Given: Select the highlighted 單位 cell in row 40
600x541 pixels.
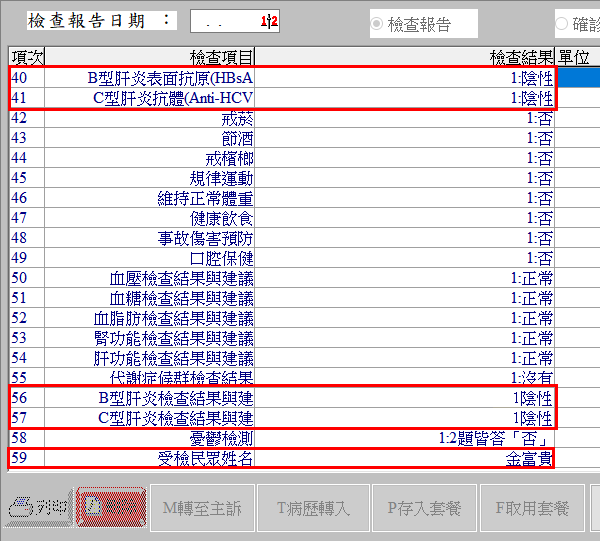Looking at the screenshot, I should click(x=578, y=77).
